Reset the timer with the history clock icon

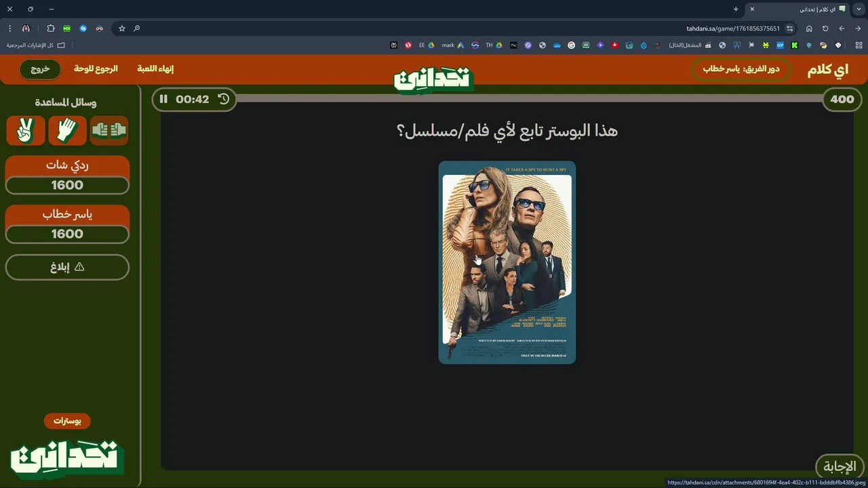pyautogui.click(x=224, y=99)
